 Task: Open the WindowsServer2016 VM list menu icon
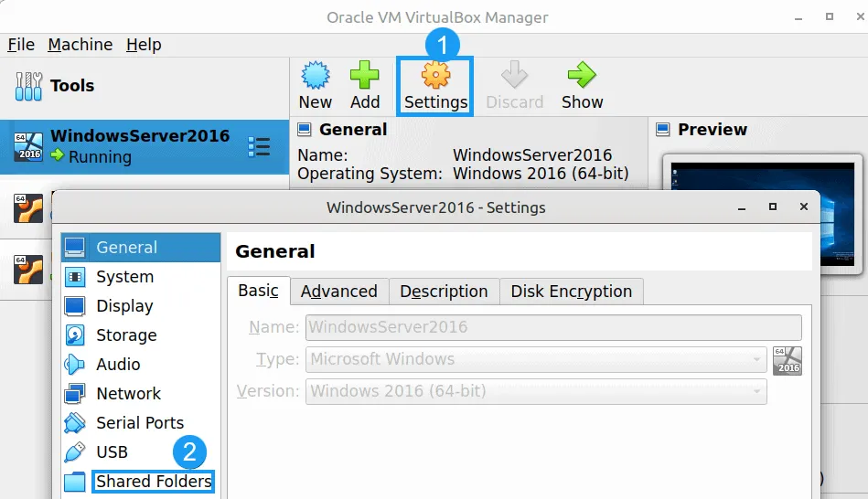[259, 146]
